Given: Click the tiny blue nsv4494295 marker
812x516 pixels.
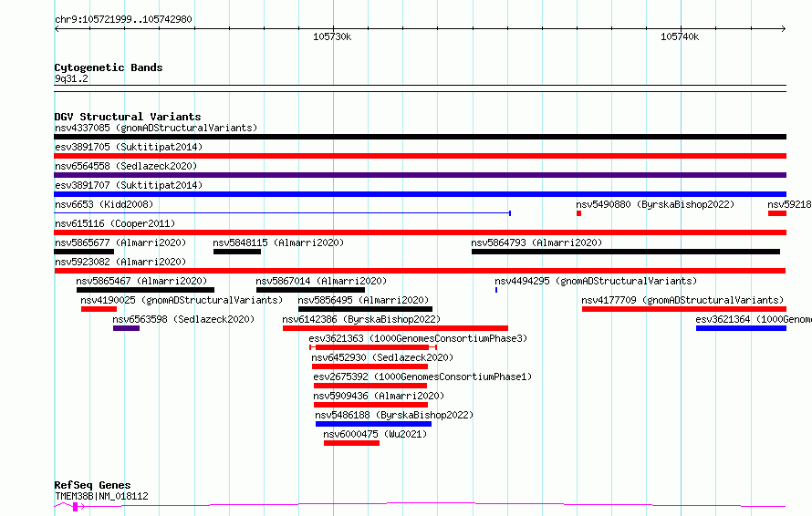Looking at the screenshot, I should (496, 290).
